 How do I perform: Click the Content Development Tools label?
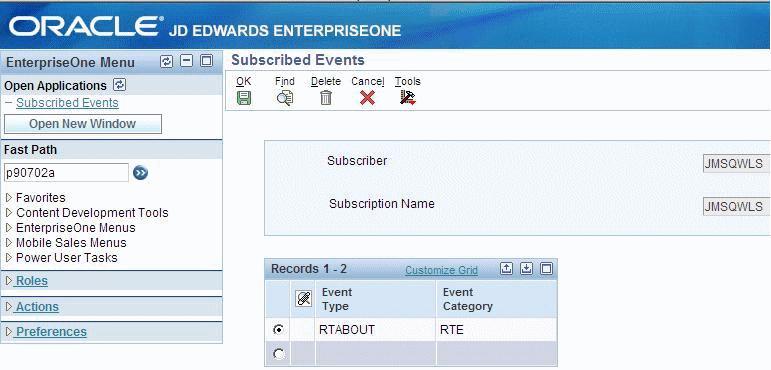coord(92,213)
